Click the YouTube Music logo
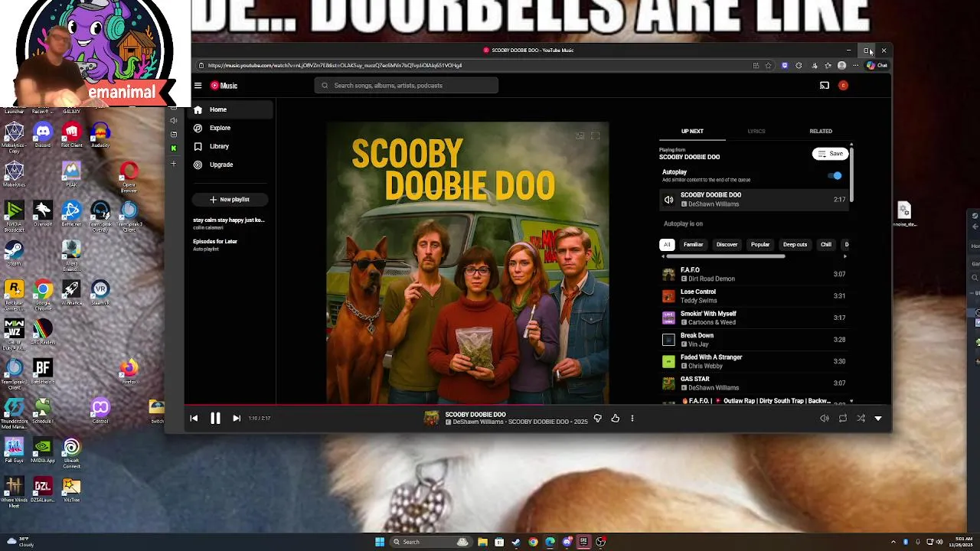This screenshot has height=551, width=980. pos(224,86)
